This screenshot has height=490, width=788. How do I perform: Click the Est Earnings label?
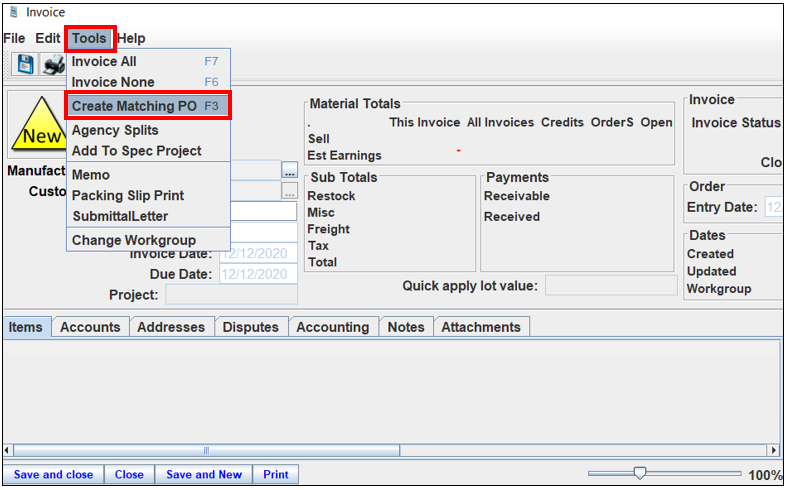[345, 155]
